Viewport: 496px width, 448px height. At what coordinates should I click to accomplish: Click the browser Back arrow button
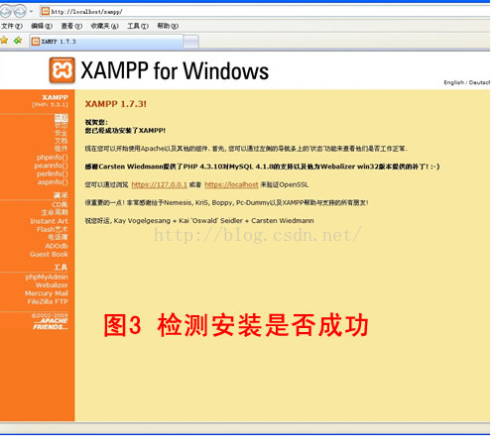click(5, 12)
